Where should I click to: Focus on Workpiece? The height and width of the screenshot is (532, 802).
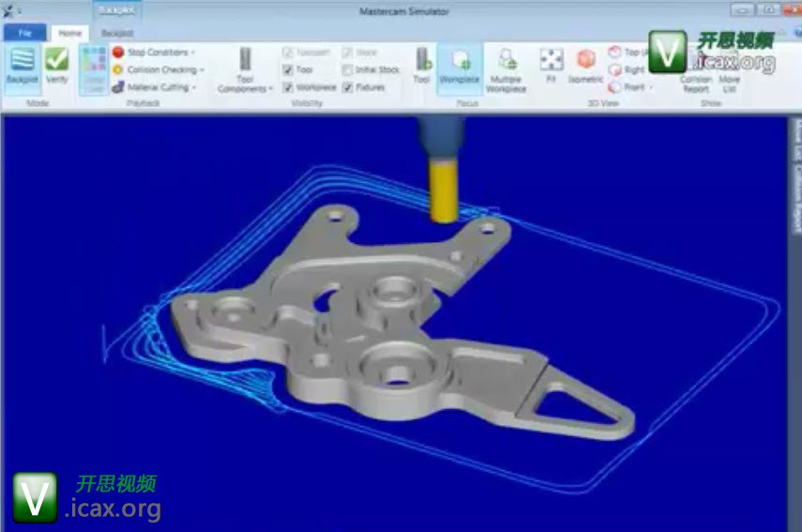(460, 68)
